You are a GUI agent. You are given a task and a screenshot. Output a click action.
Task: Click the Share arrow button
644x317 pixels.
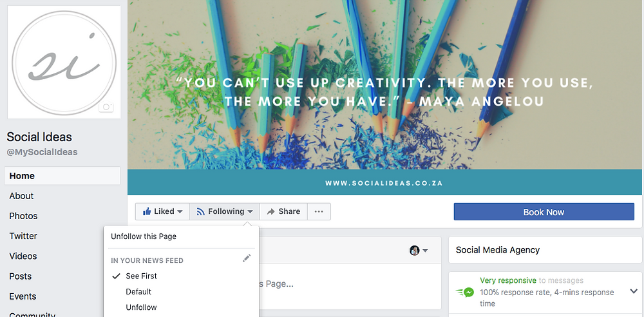tap(283, 212)
